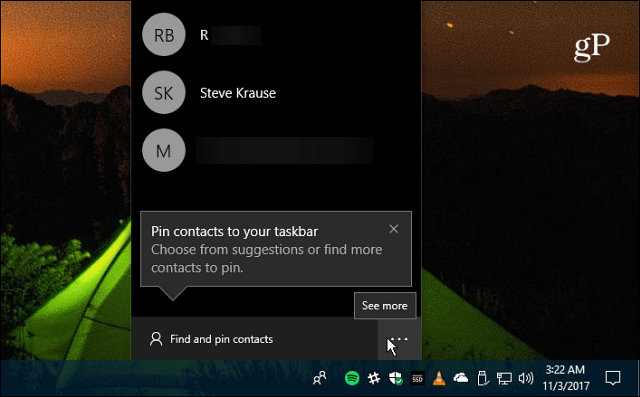640x397 pixels.
Task: Open the RB contact avatar
Action: (164, 35)
